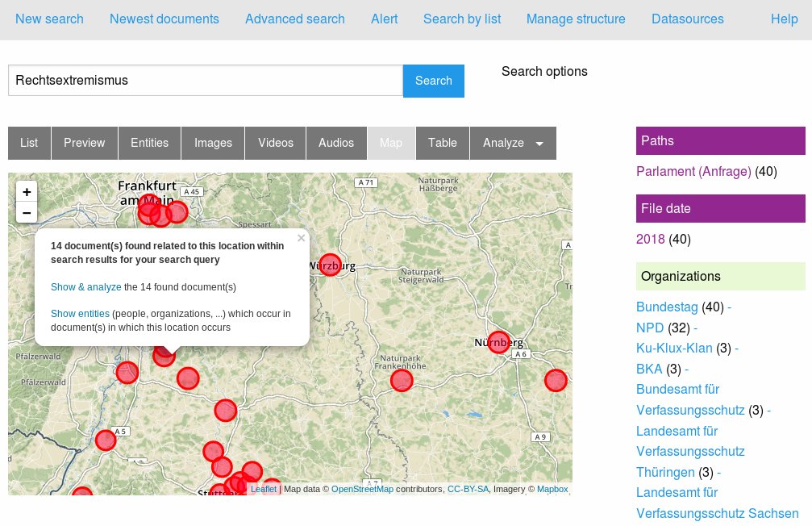
Task: Filter by Ku-Klux-Klan organization
Action: coord(674,349)
